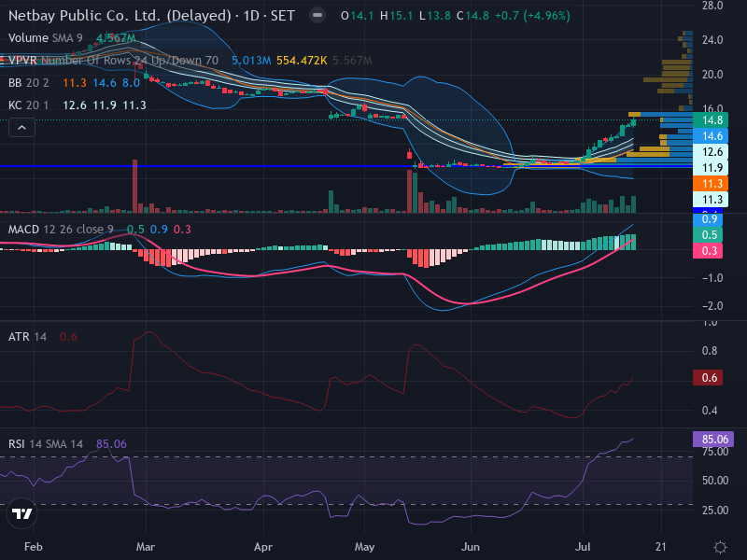The width and height of the screenshot is (747, 560).
Task: Click the blue 14.6 price scale label
Action: coord(712,136)
